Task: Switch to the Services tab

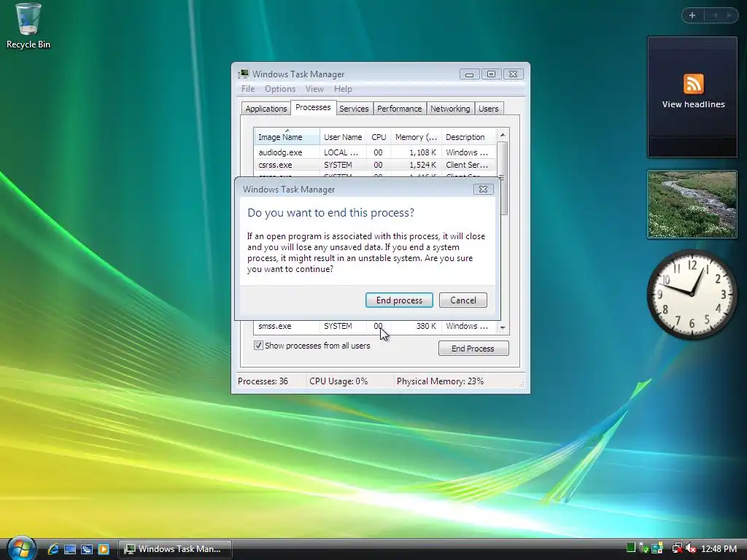Action: pyautogui.click(x=354, y=109)
